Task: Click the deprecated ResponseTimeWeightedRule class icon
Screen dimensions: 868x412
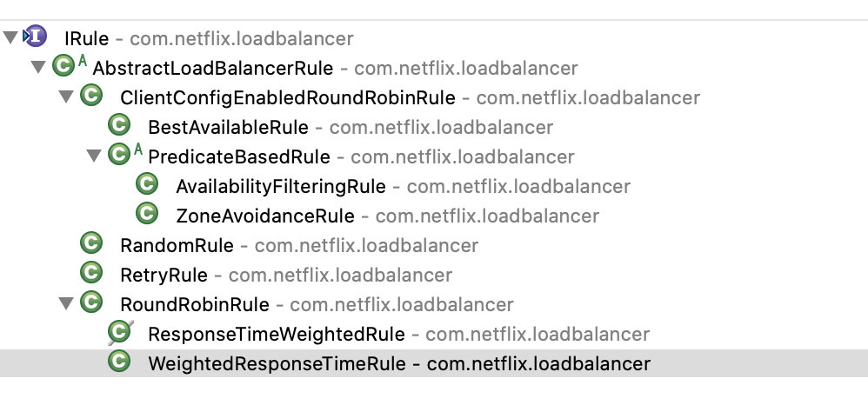Action: point(119,333)
